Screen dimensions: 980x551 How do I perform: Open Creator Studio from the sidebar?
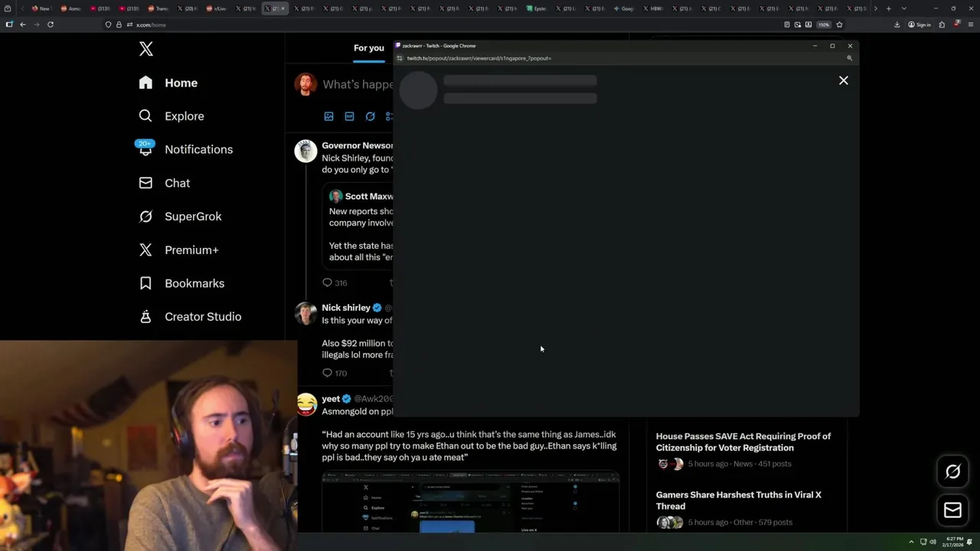point(190,317)
